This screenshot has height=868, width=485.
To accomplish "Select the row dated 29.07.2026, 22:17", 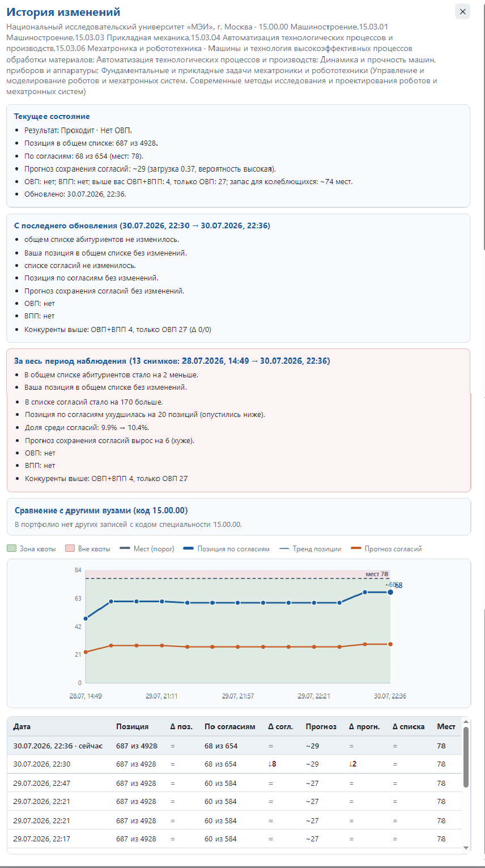I will [235, 839].
